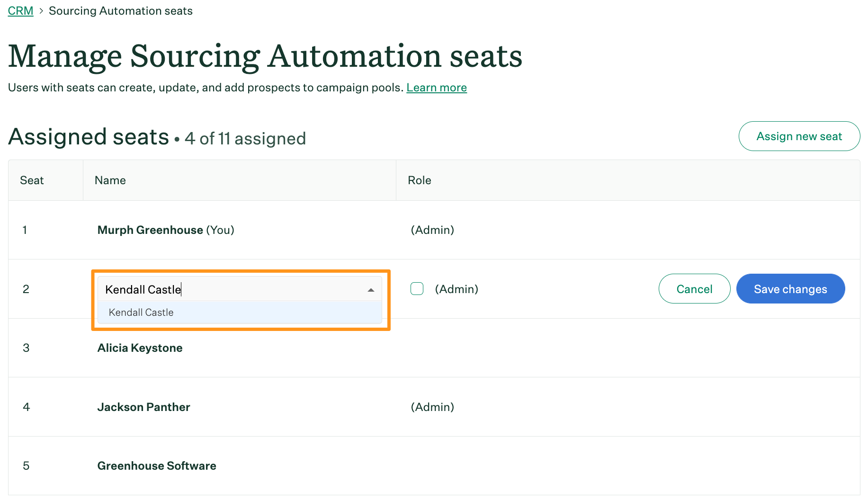
Task: Click the Save changes button
Action: click(x=790, y=289)
